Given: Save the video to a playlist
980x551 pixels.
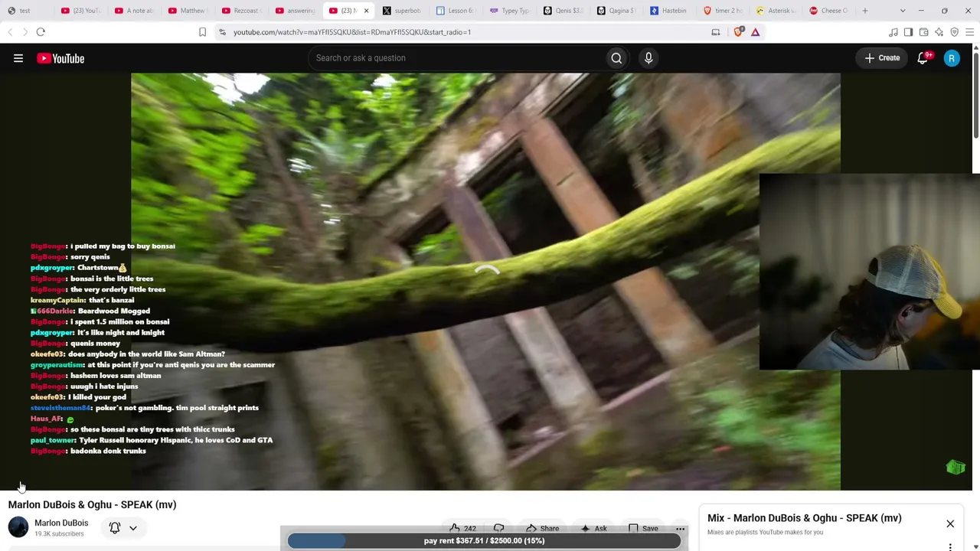Looking at the screenshot, I should pos(644,528).
